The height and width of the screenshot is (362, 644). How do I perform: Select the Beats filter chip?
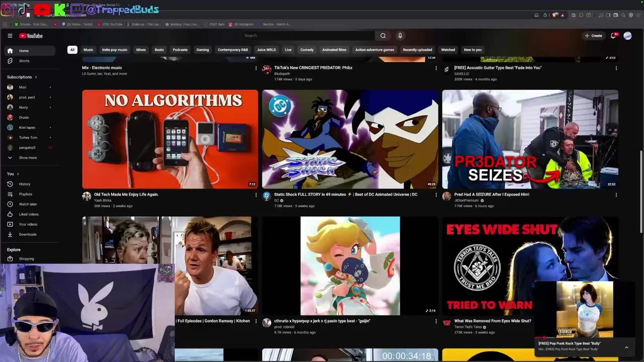[159, 50]
